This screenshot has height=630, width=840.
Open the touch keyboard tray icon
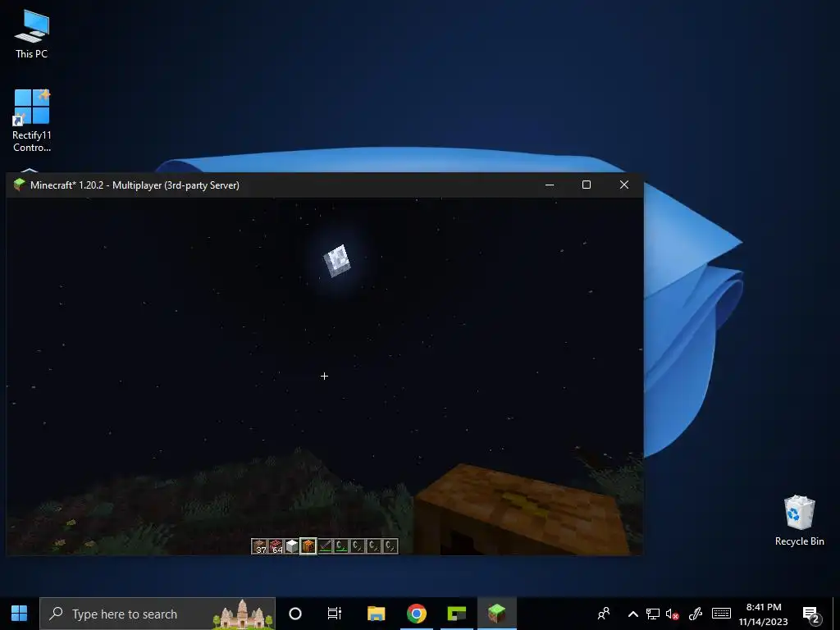coord(721,614)
